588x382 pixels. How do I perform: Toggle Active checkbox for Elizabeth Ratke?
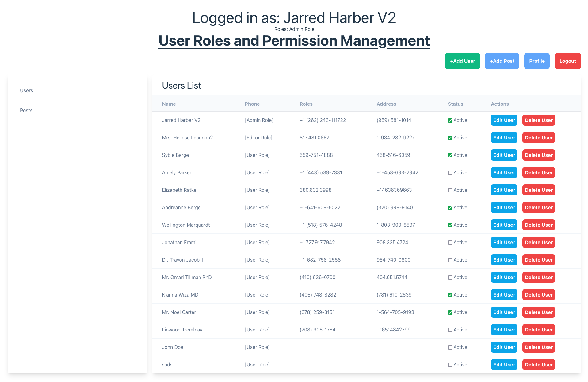[450, 190]
